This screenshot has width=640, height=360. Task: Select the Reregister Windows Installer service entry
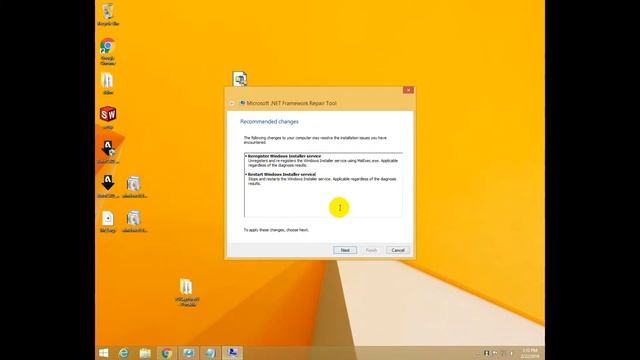point(284,156)
